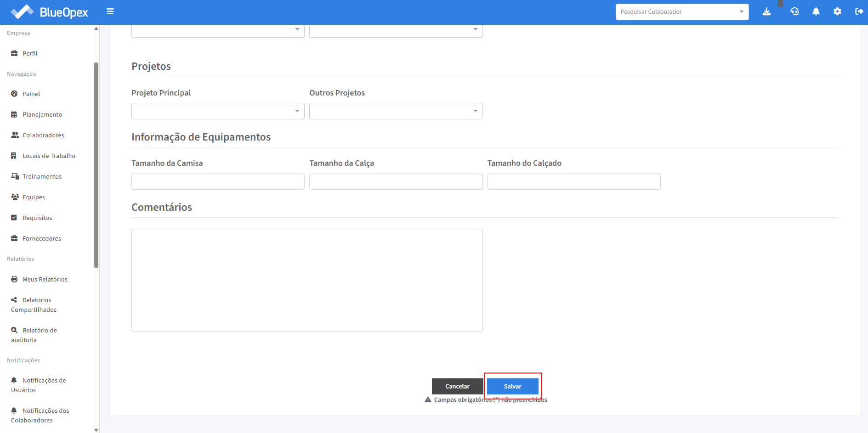The image size is (868, 433).
Task: Select Locais de Trabalho menu item
Action: 49,156
